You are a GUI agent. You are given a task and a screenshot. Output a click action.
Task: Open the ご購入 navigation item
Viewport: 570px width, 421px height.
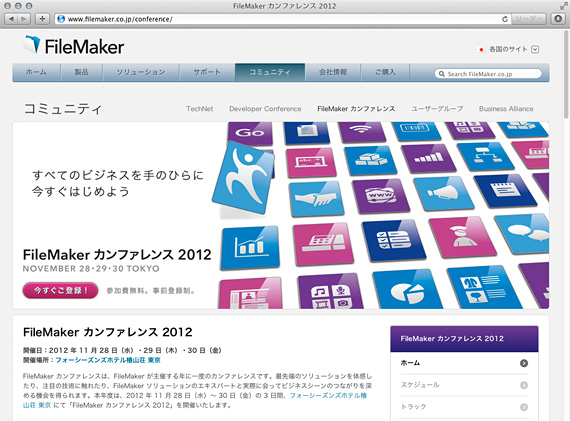pyautogui.click(x=385, y=72)
